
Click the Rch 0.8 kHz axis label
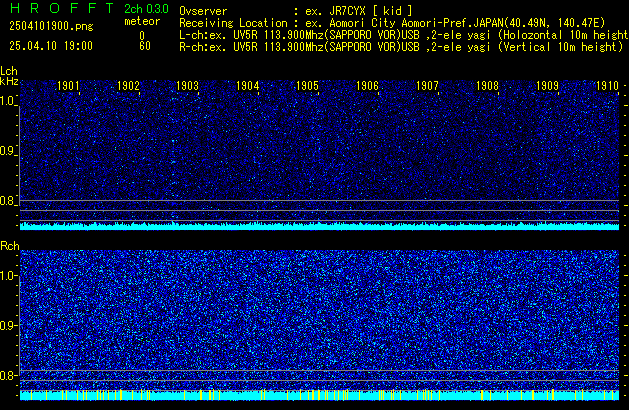coord(8,375)
